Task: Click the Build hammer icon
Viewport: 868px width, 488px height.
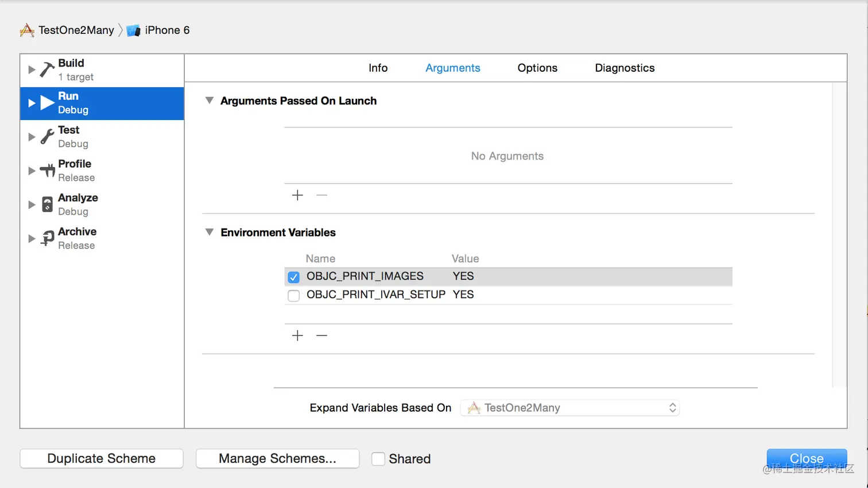Action: (47, 69)
